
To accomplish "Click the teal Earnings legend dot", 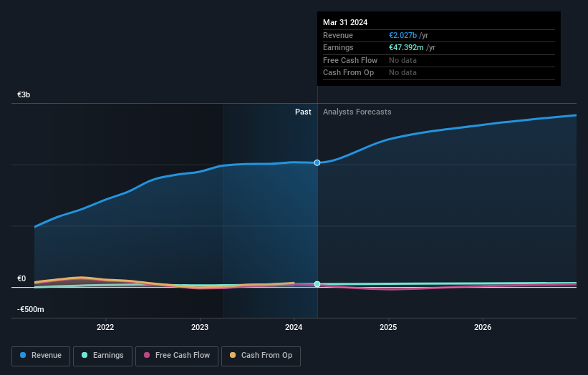I will click(x=85, y=355).
